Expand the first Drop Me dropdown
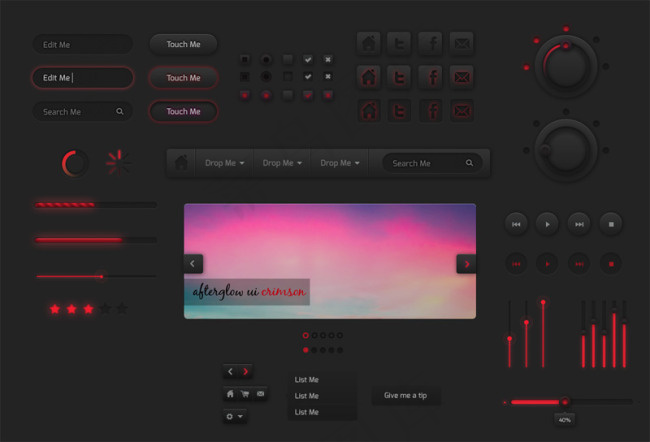The height and width of the screenshot is (442, 650). point(224,163)
